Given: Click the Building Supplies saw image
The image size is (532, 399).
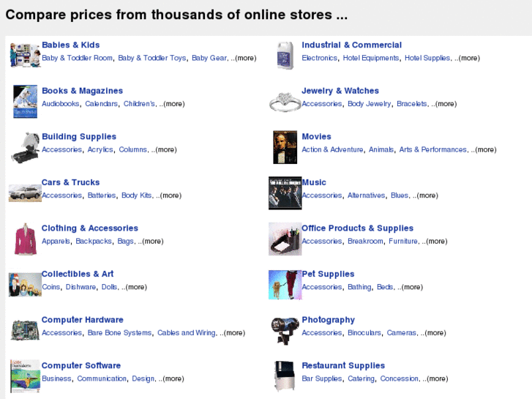Looking at the screenshot, I should [x=24, y=147].
